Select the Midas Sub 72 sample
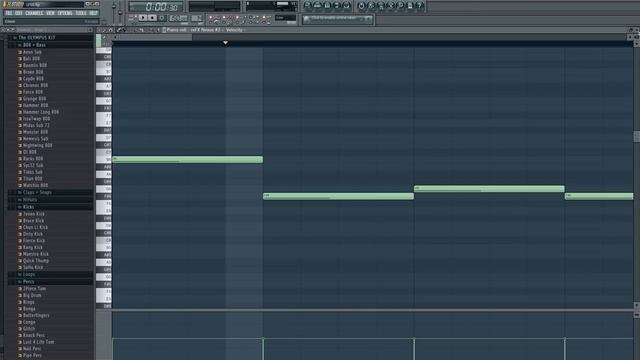The width and height of the screenshot is (640, 360). tap(36, 125)
